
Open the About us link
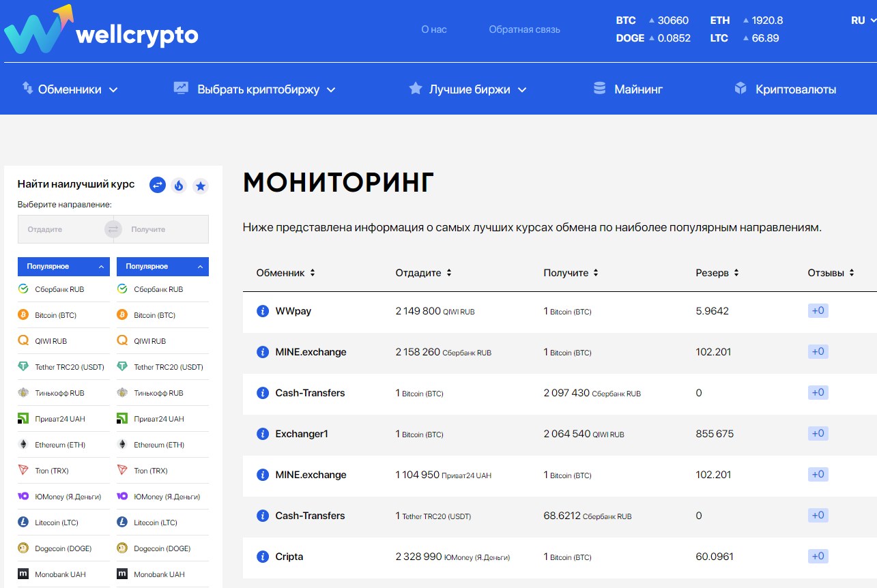tap(434, 29)
